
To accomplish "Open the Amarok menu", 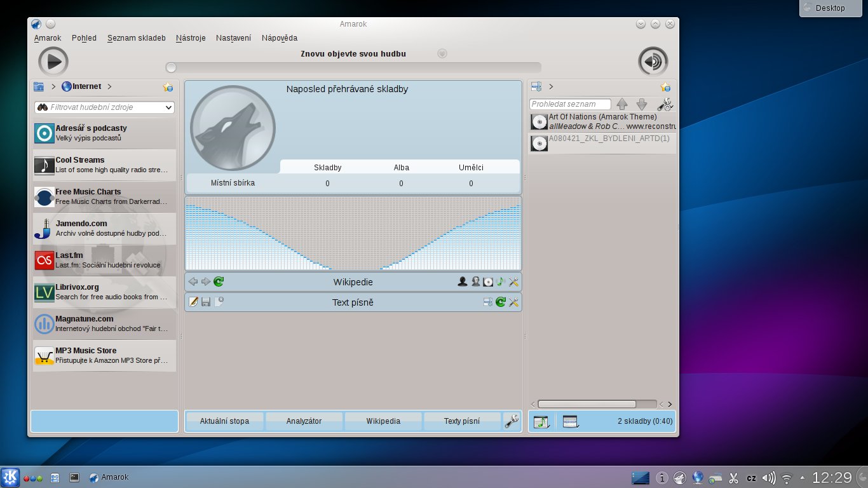I will tap(48, 38).
